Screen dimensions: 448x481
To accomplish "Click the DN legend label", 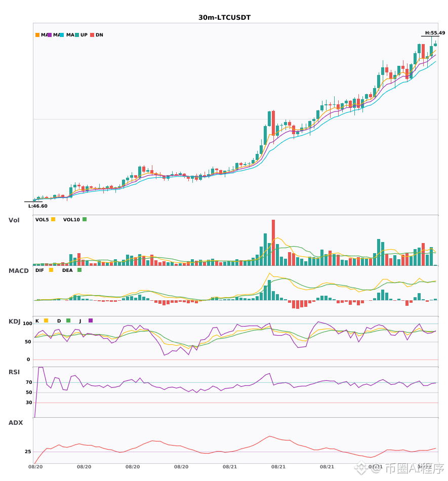I will tap(99, 35).
